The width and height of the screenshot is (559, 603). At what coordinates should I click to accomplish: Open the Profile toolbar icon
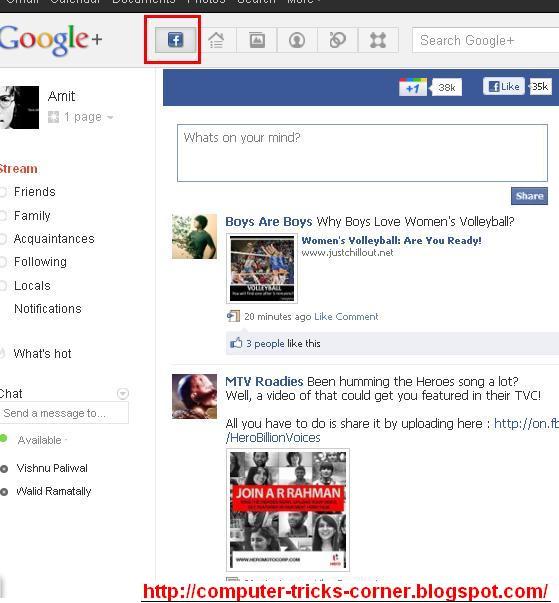point(297,40)
